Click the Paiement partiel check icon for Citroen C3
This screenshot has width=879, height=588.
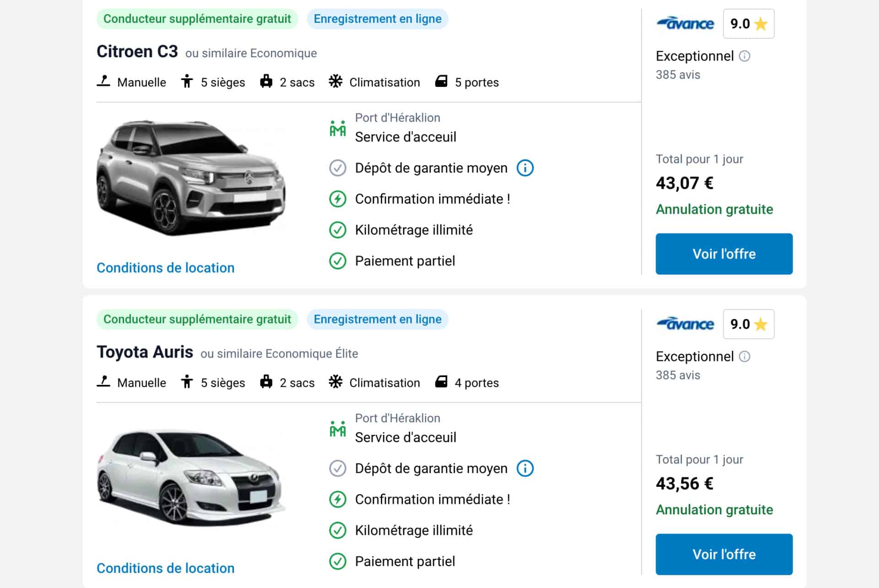337,261
